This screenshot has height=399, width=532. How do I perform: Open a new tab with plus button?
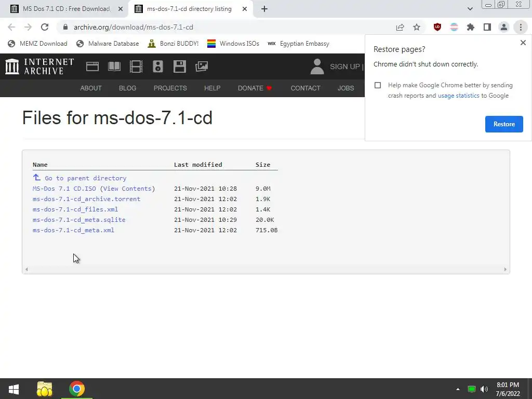(x=264, y=9)
